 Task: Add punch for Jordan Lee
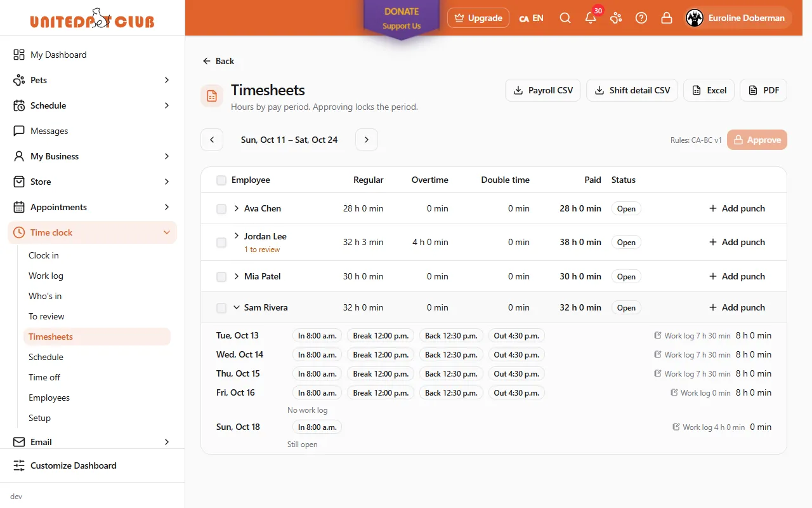[737, 242]
